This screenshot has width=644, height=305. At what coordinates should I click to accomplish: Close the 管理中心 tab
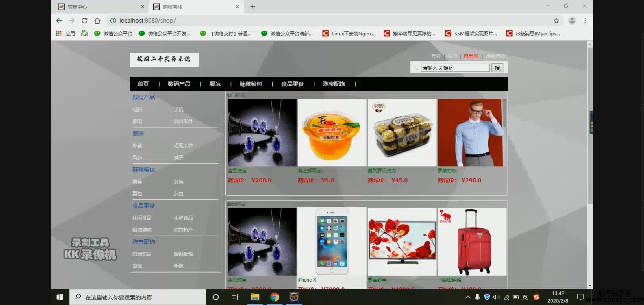click(x=143, y=7)
